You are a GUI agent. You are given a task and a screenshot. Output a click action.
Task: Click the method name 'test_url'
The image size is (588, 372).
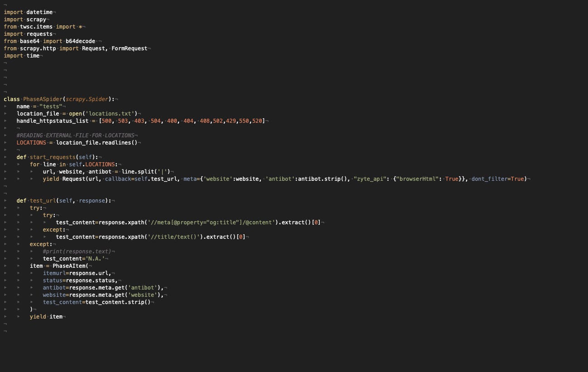pos(43,201)
